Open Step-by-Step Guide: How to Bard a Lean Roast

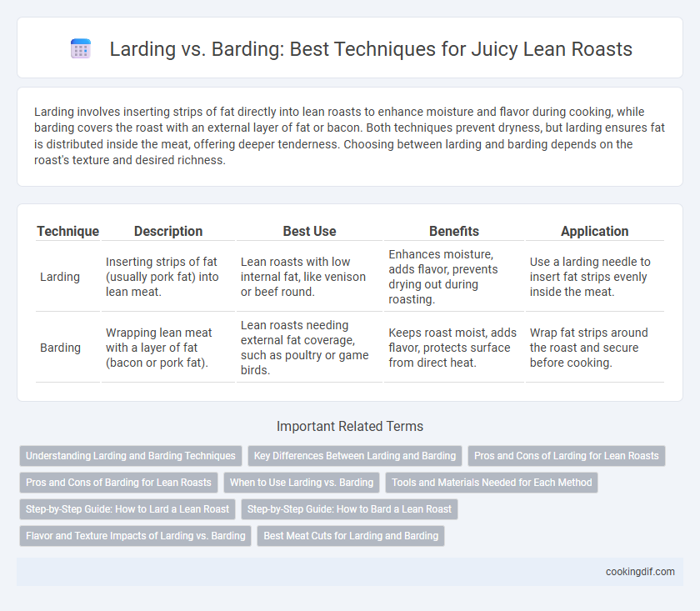click(x=349, y=509)
